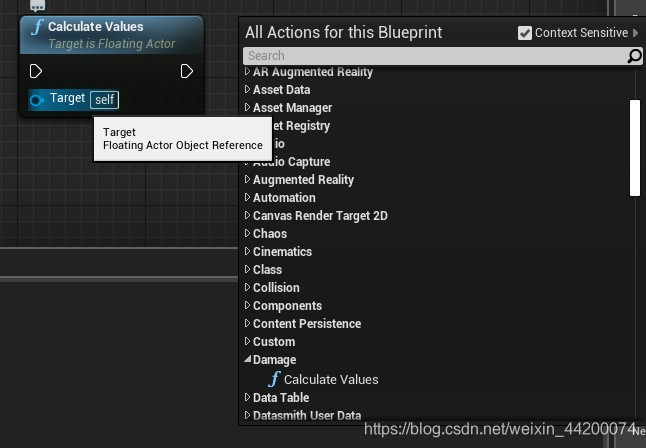Viewport: 646px width, 448px height.
Task: Expand the Canvas Render Target 2D category
Action: (247, 216)
